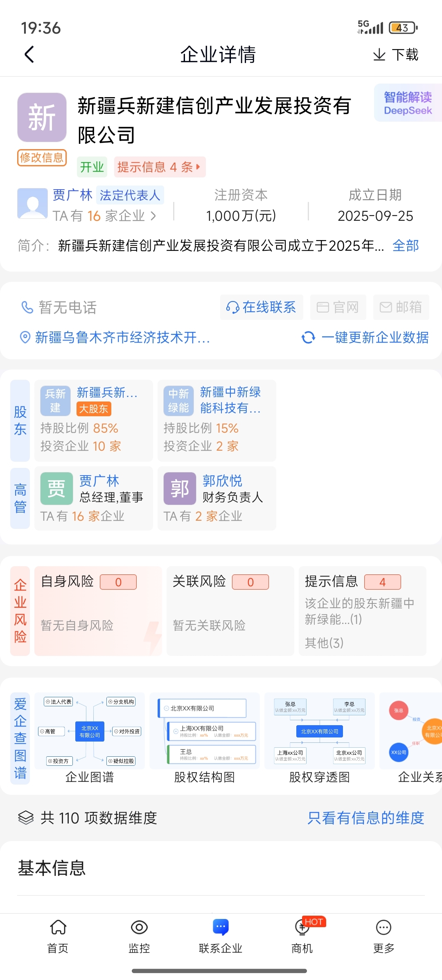
Task: Show full company intro via 全部
Action: pos(406,246)
